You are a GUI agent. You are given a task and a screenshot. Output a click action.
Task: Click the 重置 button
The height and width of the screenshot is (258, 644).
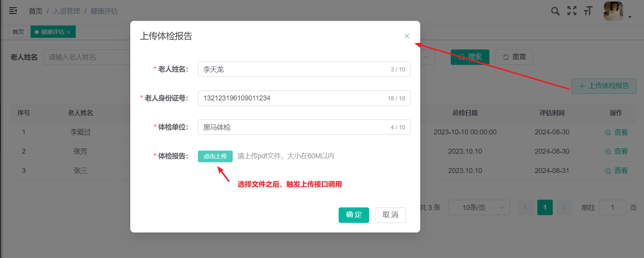coord(514,57)
